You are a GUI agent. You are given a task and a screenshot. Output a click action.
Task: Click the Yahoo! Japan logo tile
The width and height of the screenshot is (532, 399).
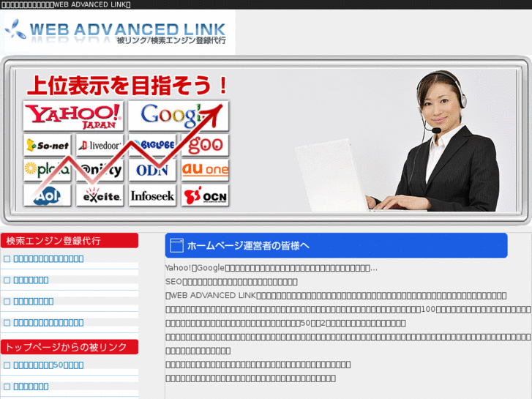(x=73, y=116)
